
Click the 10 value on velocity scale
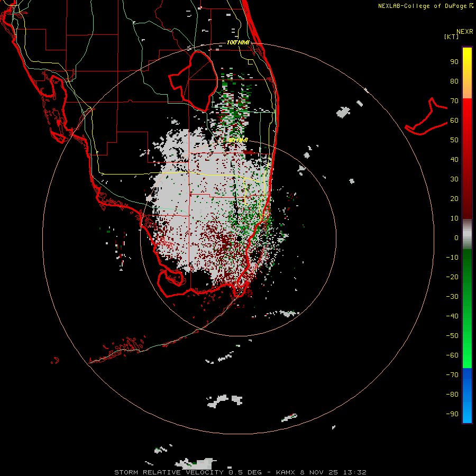coord(454,218)
